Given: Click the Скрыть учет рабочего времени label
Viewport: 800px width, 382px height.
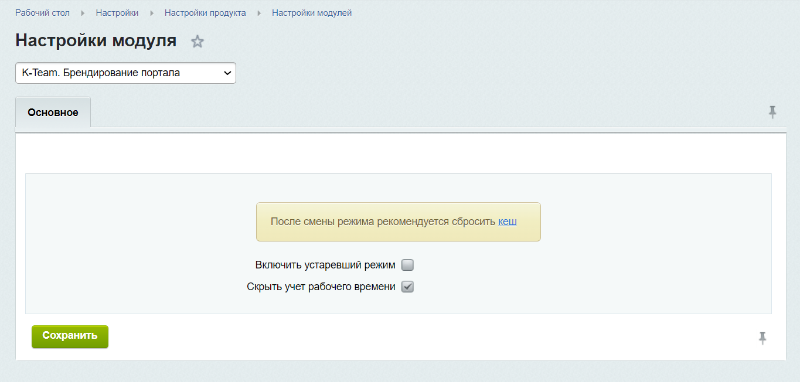Looking at the screenshot, I should (321, 287).
